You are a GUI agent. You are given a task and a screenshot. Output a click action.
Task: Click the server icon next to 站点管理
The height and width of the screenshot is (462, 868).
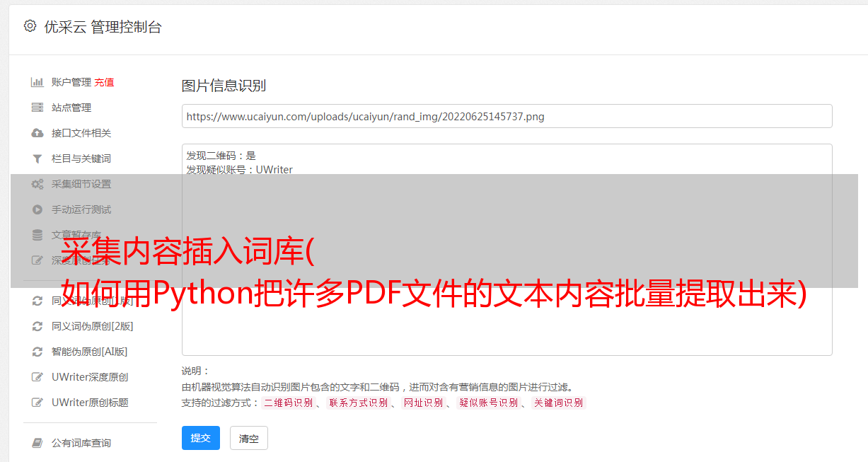tap(37, 108)
